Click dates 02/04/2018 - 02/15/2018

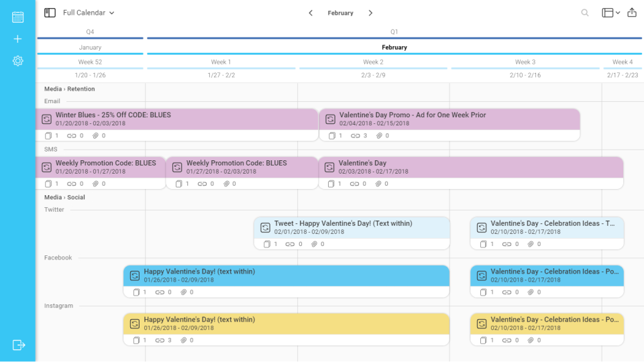pyautogui.click(x=374, y=123)
